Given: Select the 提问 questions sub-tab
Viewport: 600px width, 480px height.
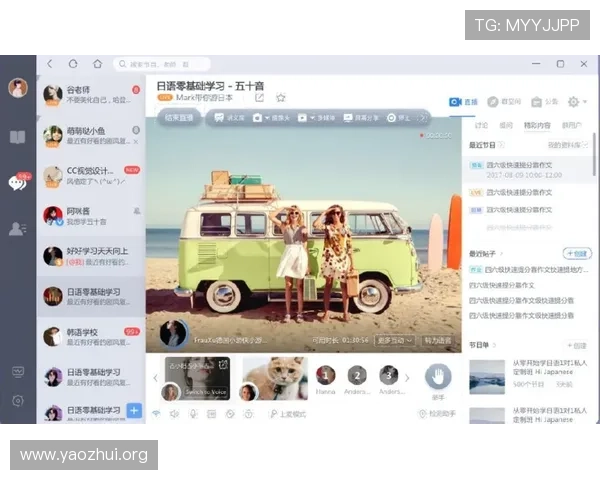Looking at the screenshot, I should click(x=506, y=125).
